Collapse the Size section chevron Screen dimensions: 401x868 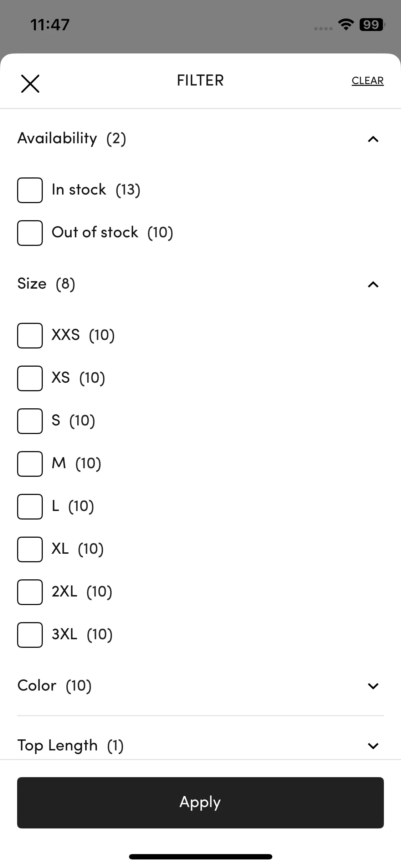pyautogui.click(x=373, y=284)
